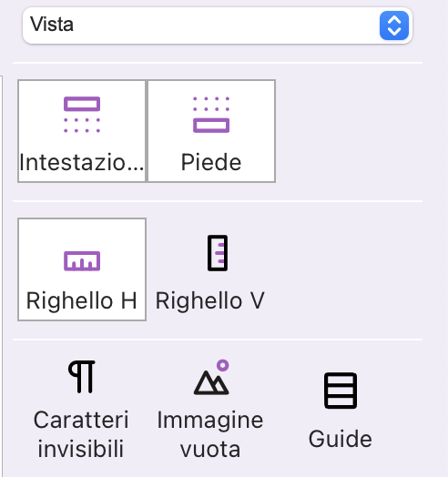Click the stacked-lines Guide icon

(x=341, y=391)
